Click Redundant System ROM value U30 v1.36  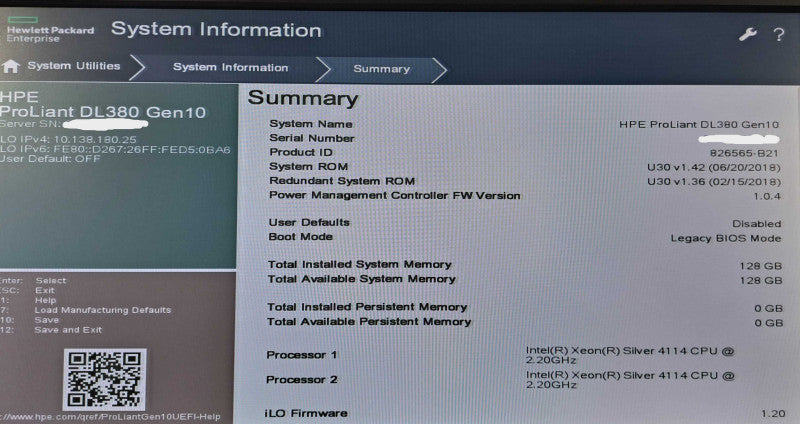[714, 182]
